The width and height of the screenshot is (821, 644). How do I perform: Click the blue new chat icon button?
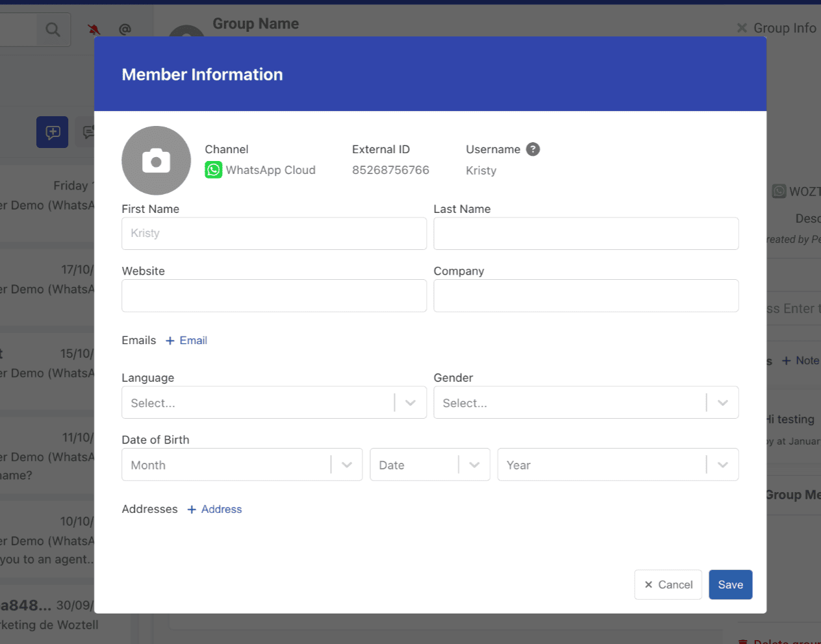click(x=53, y=132)
